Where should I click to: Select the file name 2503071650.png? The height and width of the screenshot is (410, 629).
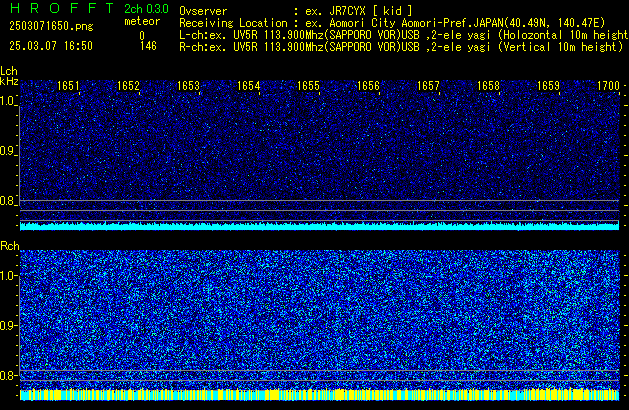[51, 26]
